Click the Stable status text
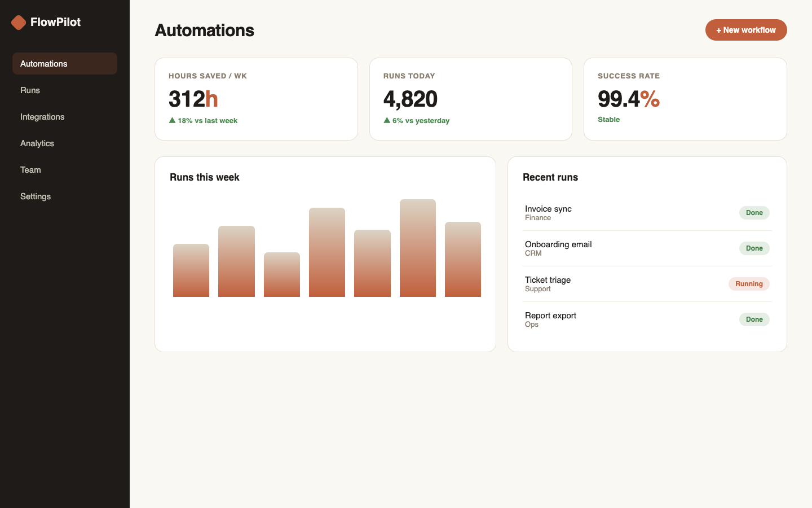Image resolution: width=812 pixels, height=508 pixels. point(608,120)
